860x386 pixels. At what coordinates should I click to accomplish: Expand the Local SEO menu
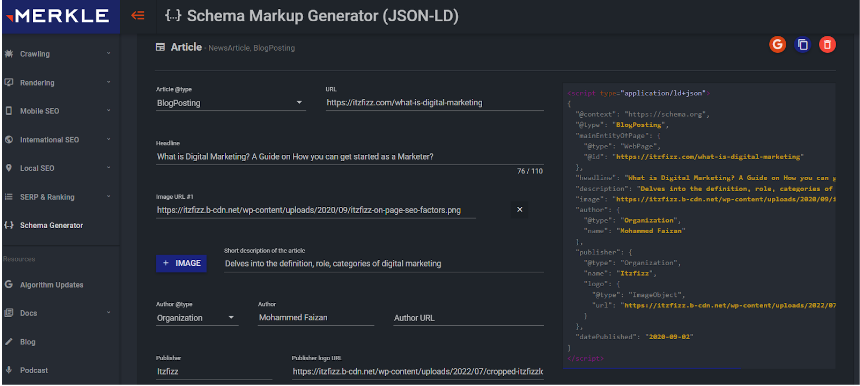point(109,167)
